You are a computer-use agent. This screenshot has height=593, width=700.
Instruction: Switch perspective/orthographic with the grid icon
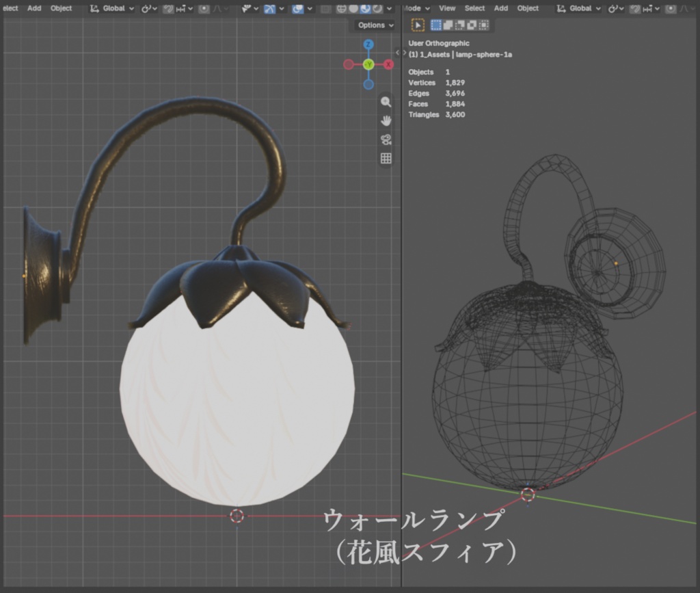point(386,158)
